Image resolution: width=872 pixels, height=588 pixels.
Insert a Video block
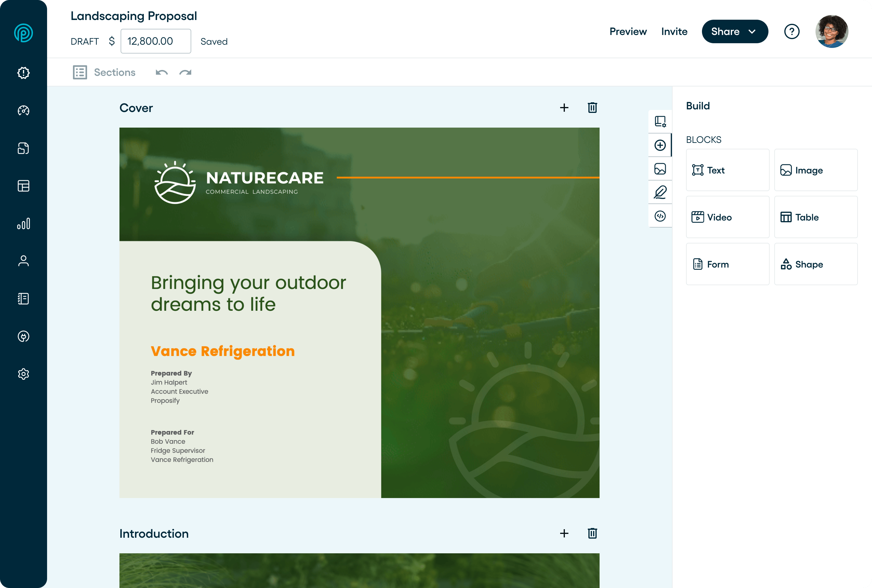click(x=727, y=217)
